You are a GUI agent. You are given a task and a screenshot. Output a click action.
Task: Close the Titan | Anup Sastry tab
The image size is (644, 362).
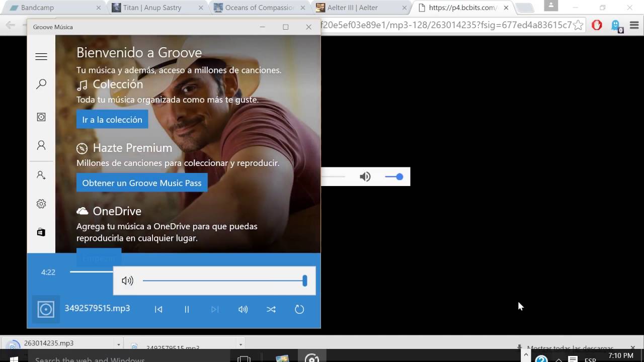[x=201, y=8]
